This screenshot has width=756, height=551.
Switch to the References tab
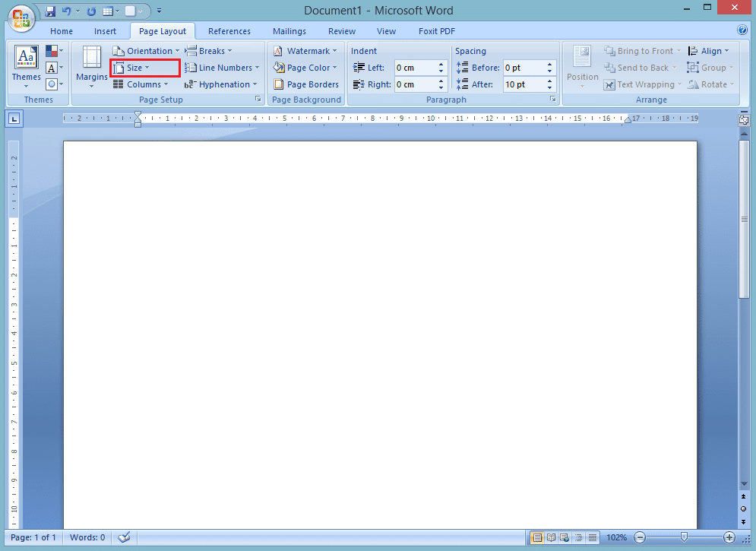tap(229, 31)
